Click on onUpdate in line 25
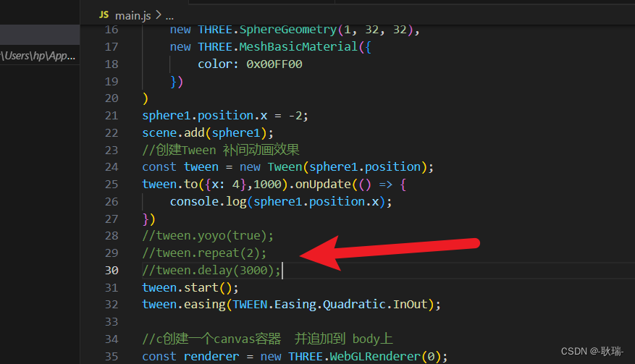 click(323, 185)
